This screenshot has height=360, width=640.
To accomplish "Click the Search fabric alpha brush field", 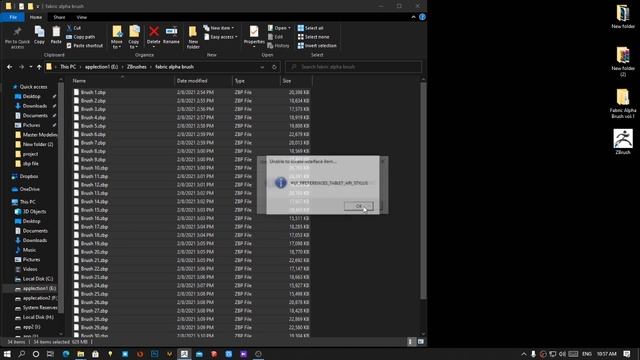I will 353,67.
